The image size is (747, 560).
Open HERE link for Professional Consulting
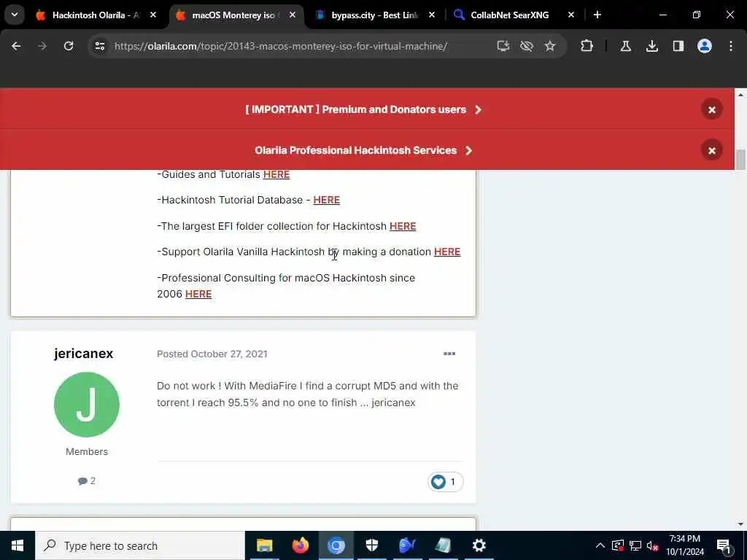pos(198,294)
